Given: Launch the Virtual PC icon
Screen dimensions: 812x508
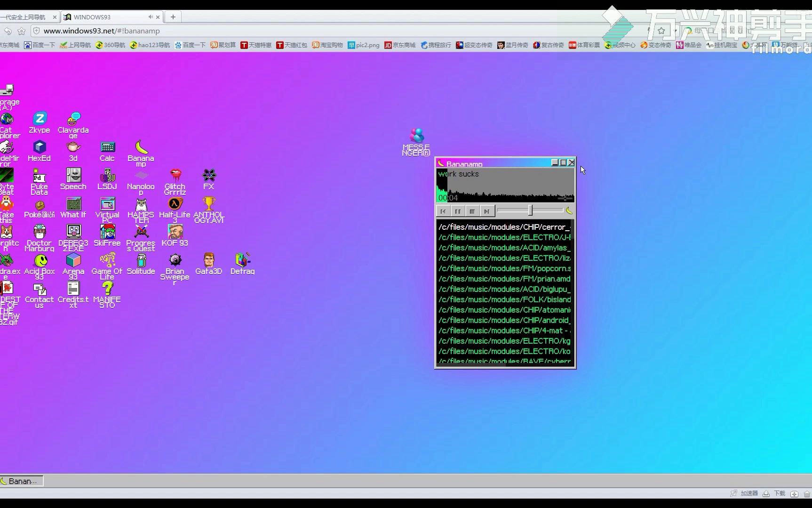Looking at the screenshot, I should click(x=107, y=210).
